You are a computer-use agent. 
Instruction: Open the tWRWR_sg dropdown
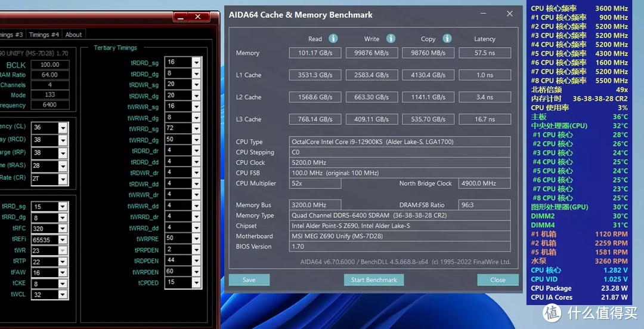tap(196, 106)
